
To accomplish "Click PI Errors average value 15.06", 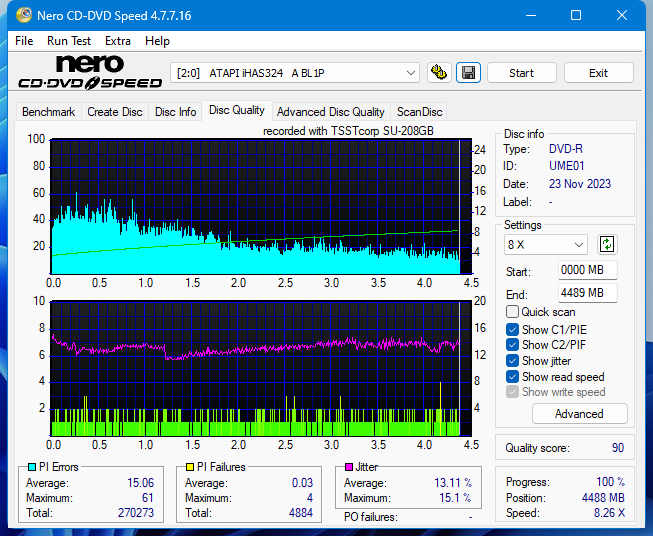I will pos(140,483).
